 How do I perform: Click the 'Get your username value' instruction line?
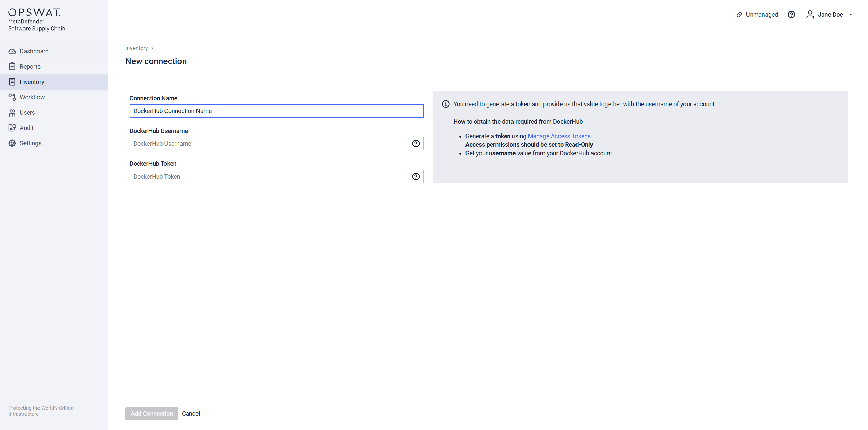click(538, 153)
